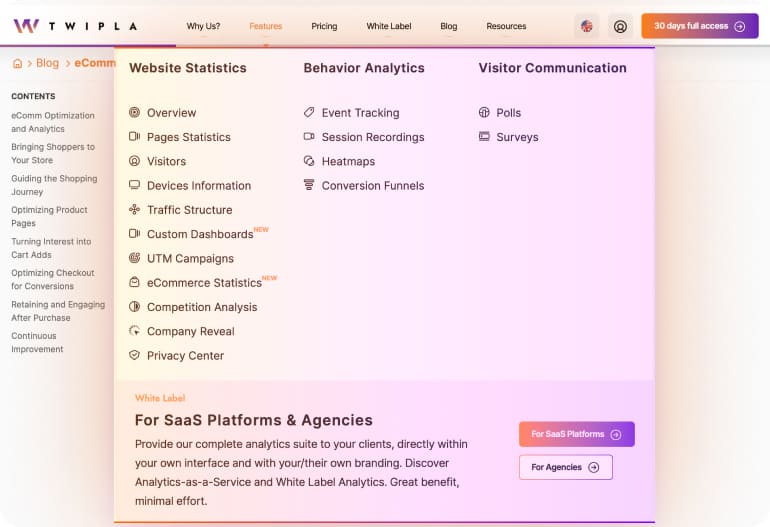Expand the Why Us? menu
The height and width of the screenshot is (527, 770).
pos(203,26)
